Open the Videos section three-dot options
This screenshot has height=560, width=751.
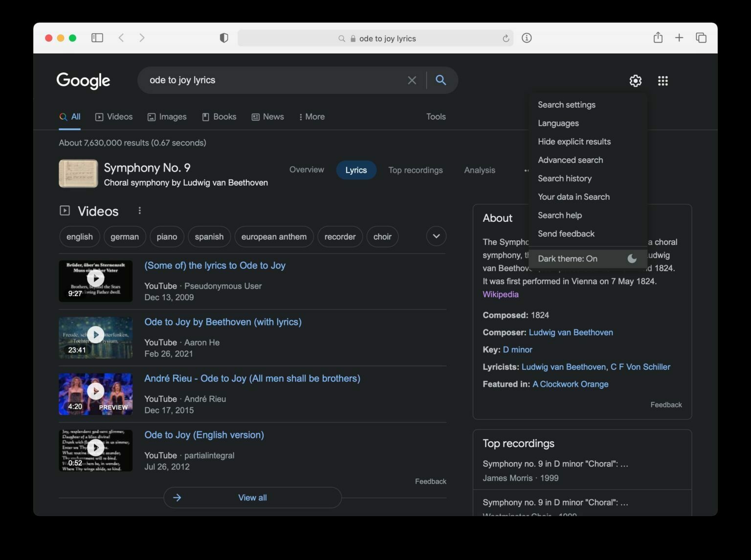tap(139, 211)
